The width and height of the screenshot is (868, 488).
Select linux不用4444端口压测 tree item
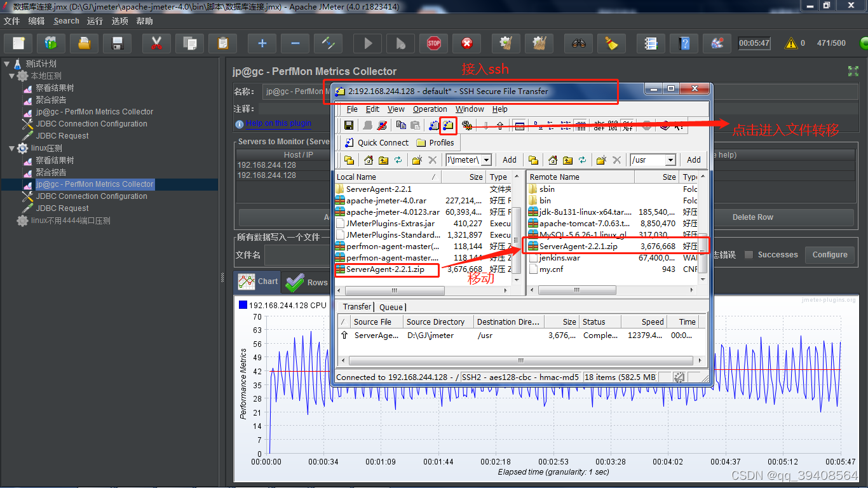(x=71, y=220)
